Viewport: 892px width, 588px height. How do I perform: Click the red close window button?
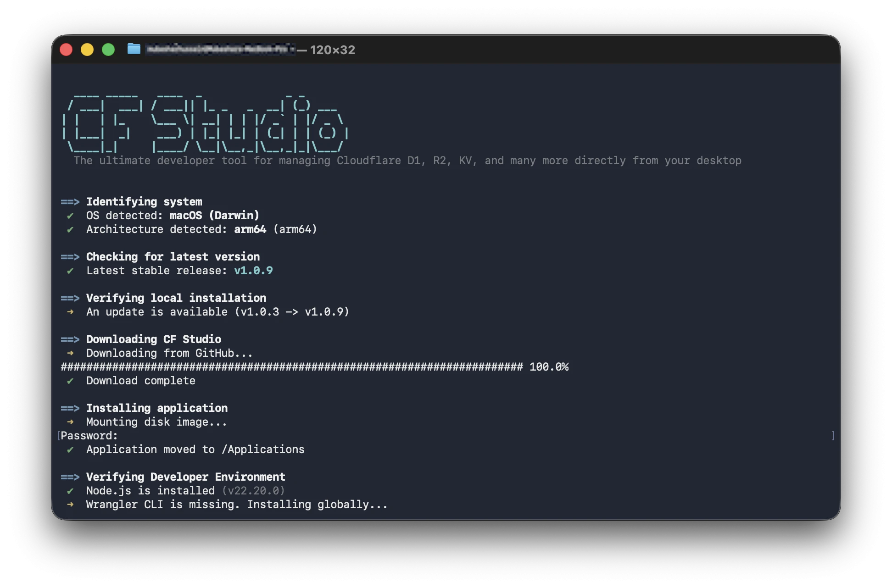click(x=66, y=50)
